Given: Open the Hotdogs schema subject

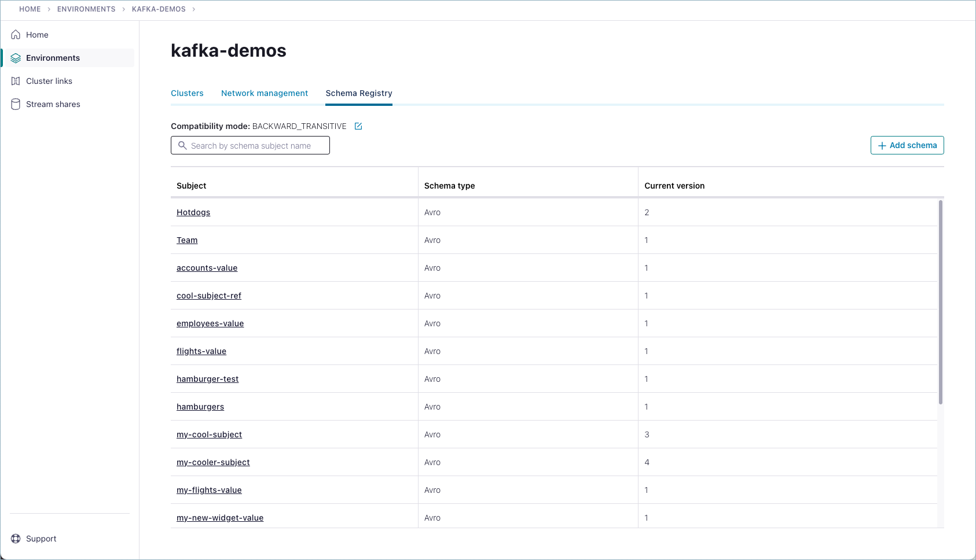Looking at the screenshot, I should pos(193,212).
